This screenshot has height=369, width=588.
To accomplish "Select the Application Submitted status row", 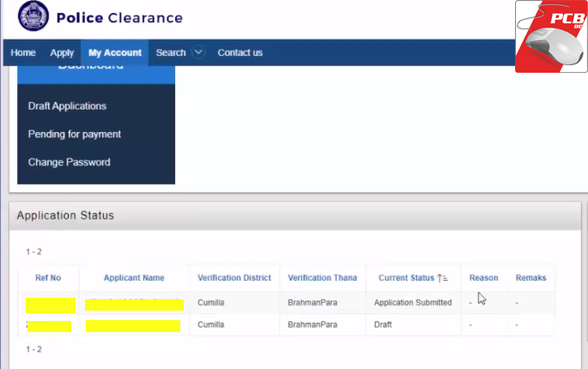I will point(412,303).
